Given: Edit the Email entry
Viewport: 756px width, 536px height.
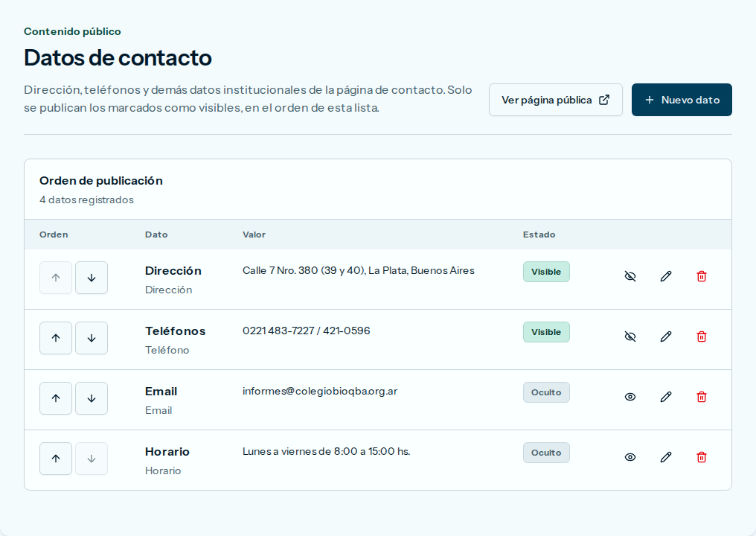Looking at the screenshot, I should click(666, 397).
